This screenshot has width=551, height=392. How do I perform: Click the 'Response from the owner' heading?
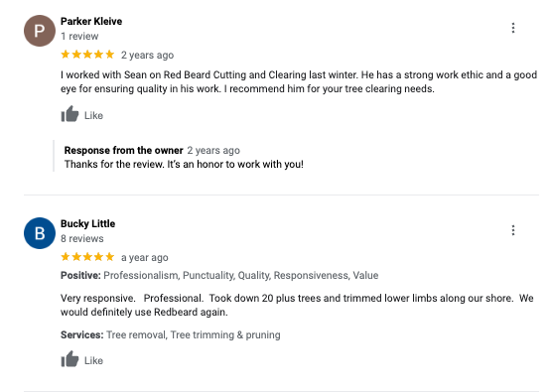pyautogui.click(x=124, y=150)
